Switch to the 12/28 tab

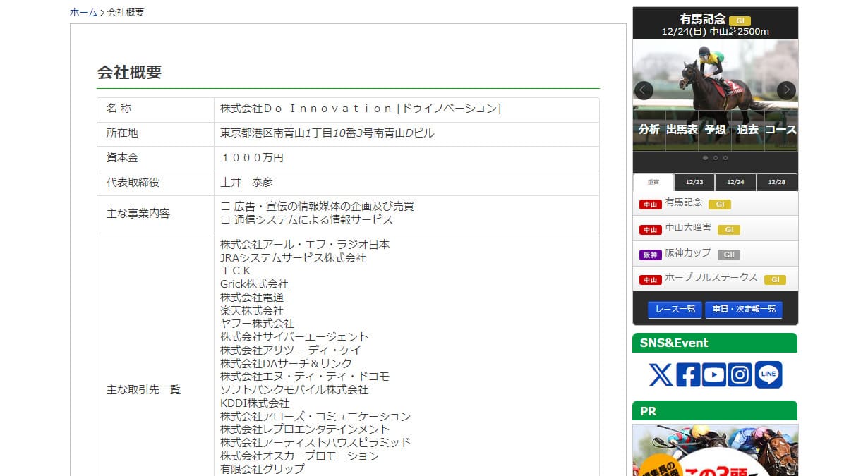coord(776,182)
